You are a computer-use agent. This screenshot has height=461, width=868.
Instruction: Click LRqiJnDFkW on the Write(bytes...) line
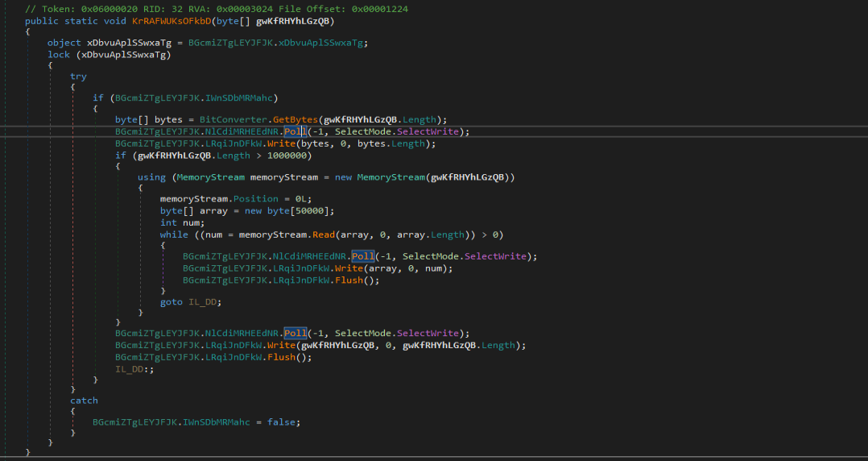point(233,143)
